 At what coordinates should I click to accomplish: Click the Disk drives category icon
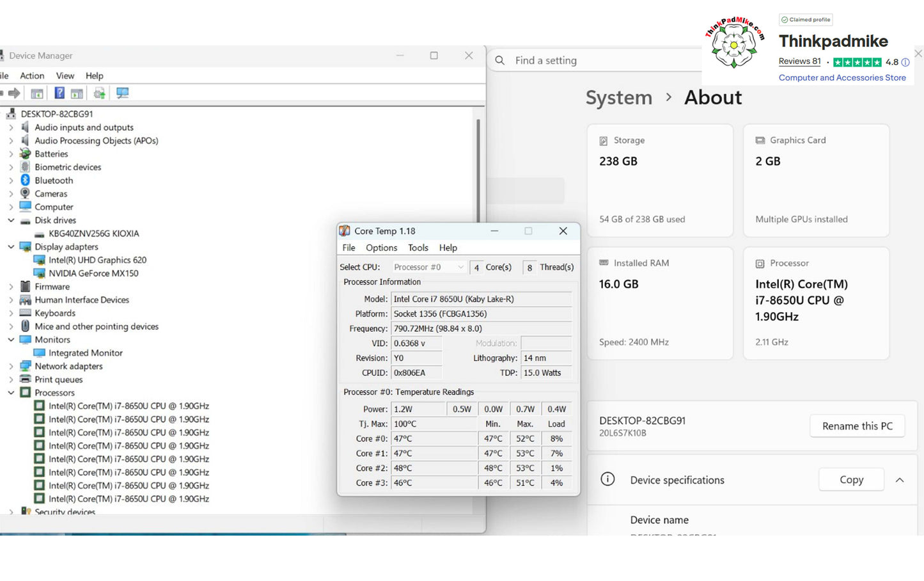pyautogui.click(x=25, y=221)
